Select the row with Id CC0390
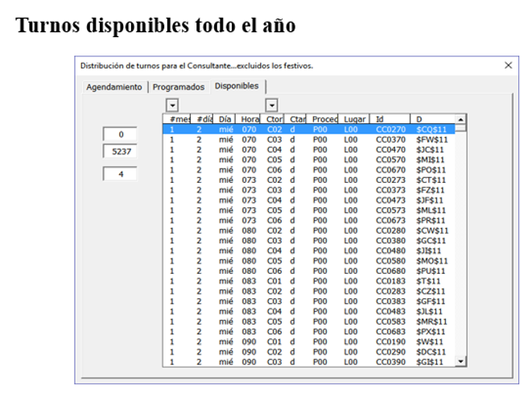The width and height of the screenshot is (532, 398). tap(309, 362)
